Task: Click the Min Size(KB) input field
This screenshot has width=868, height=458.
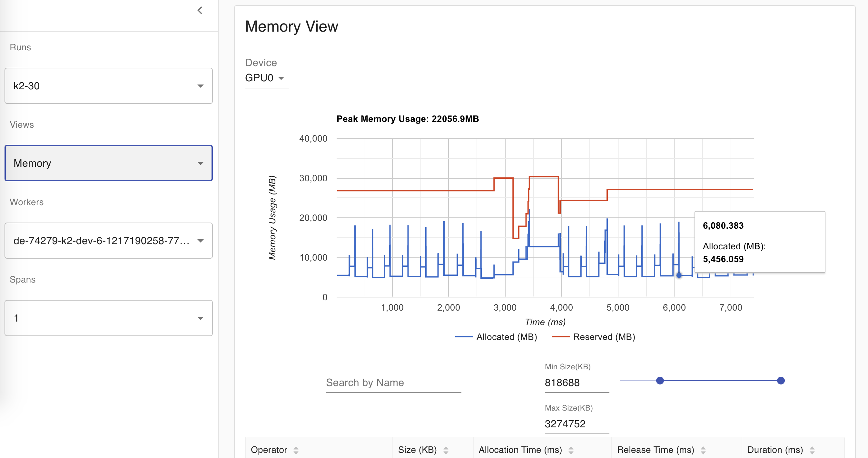Action: pyautogui.click(x=576, y=383)
